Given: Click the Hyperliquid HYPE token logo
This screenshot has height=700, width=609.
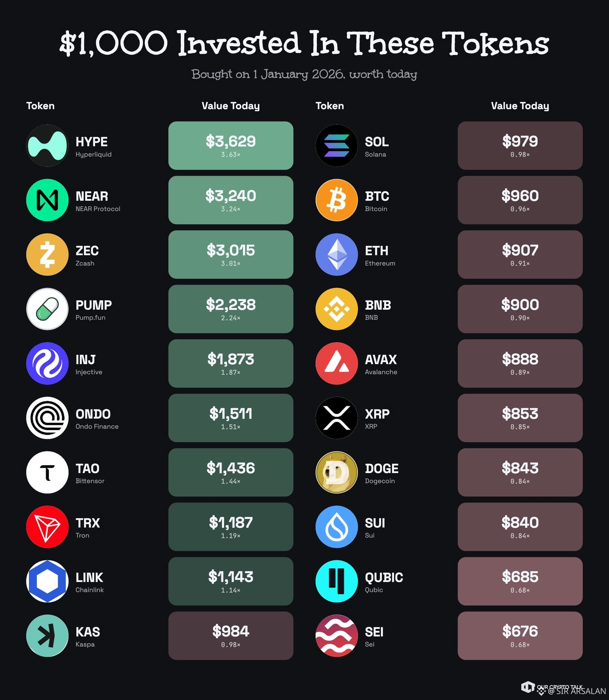Looking at the screenshot, I should [47, 146].
